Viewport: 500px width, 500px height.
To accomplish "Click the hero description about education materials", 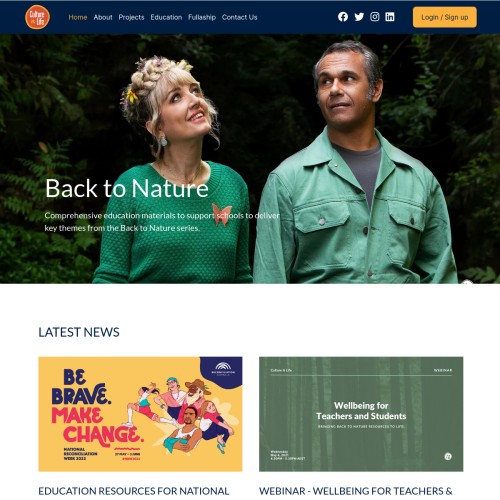I will point(162,222).
